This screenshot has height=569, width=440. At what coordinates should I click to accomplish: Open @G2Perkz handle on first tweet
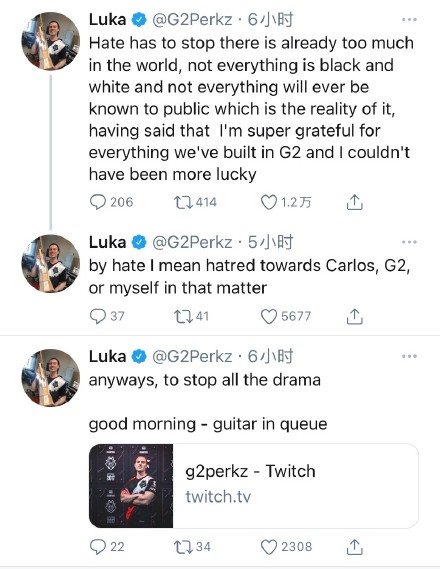click(192, 20)
